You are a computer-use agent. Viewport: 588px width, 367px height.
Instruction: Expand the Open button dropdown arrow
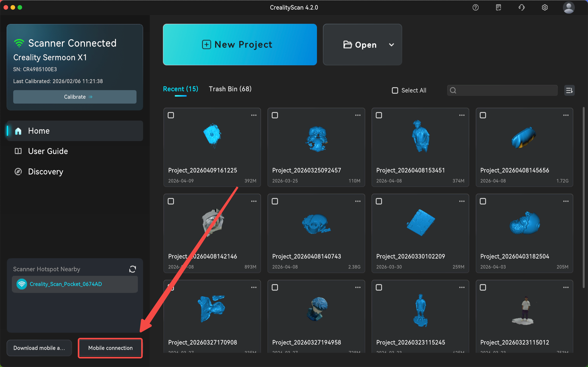[391, 45]
